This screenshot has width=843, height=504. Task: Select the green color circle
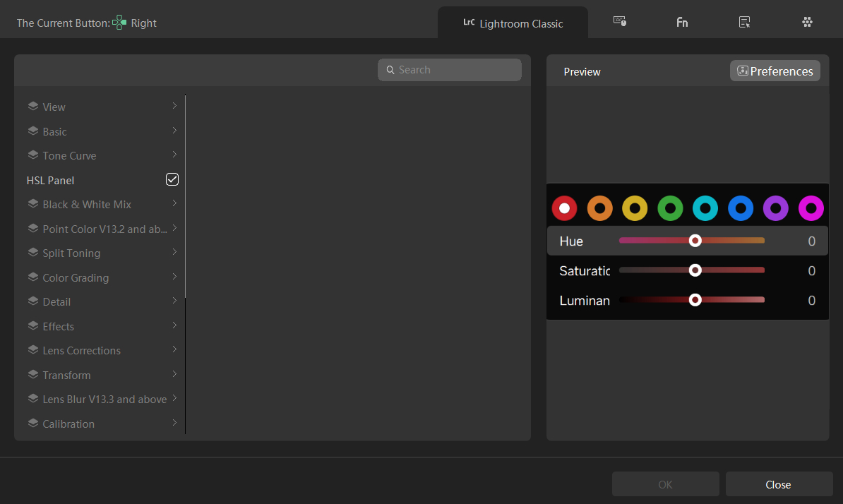click(x=670, y=208)
